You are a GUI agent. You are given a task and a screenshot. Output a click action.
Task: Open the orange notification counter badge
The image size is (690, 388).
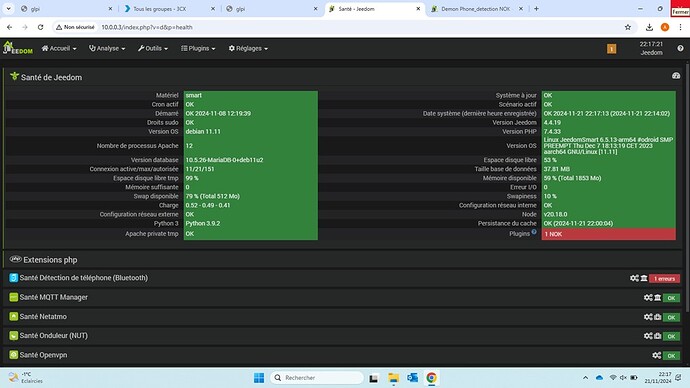tap(611, 49)
